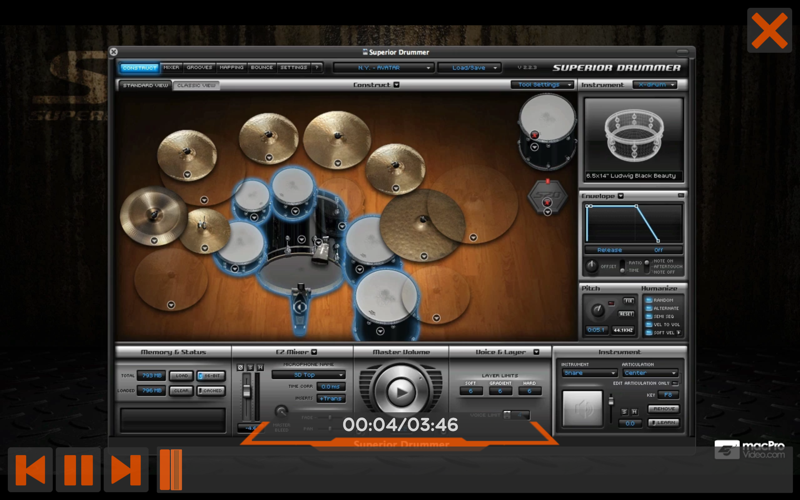Expand the Envelope menu arrow
This screenshot has height=500, width=800.
[x=620, y=196]
